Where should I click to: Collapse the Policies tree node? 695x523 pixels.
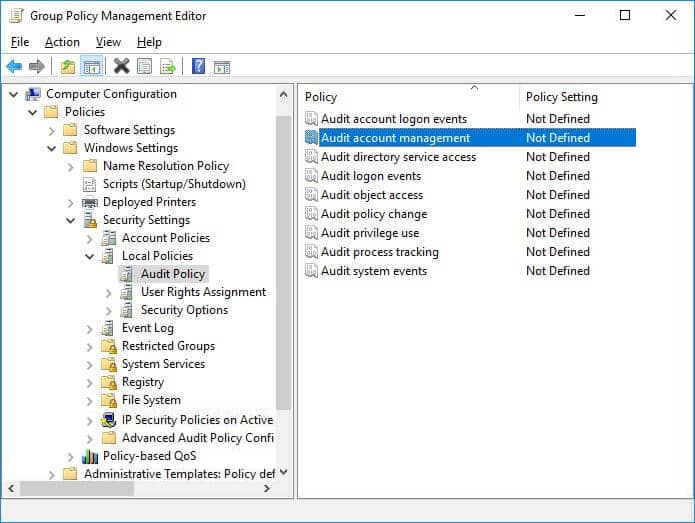(x=32, y=113)
